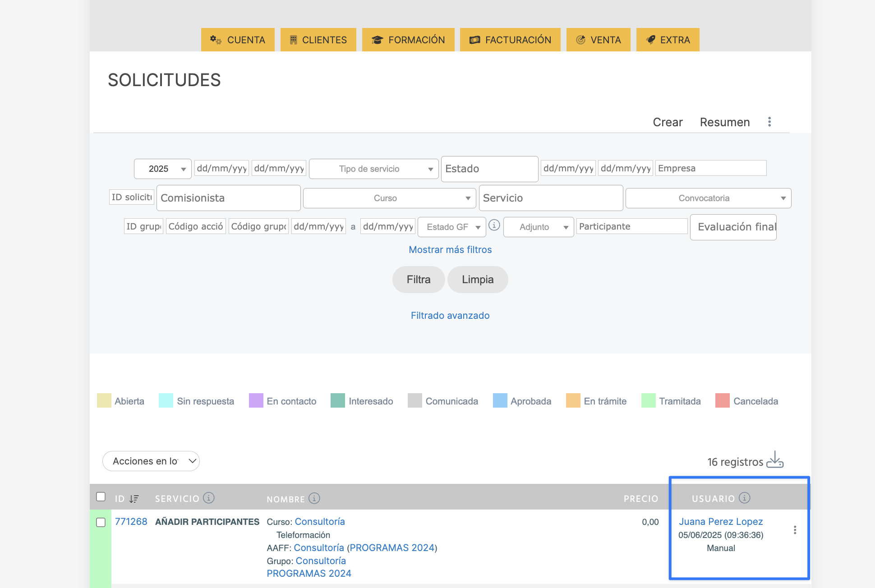
Task: Click the SERVICIO column info icon
Action: (x=208, y=498)
